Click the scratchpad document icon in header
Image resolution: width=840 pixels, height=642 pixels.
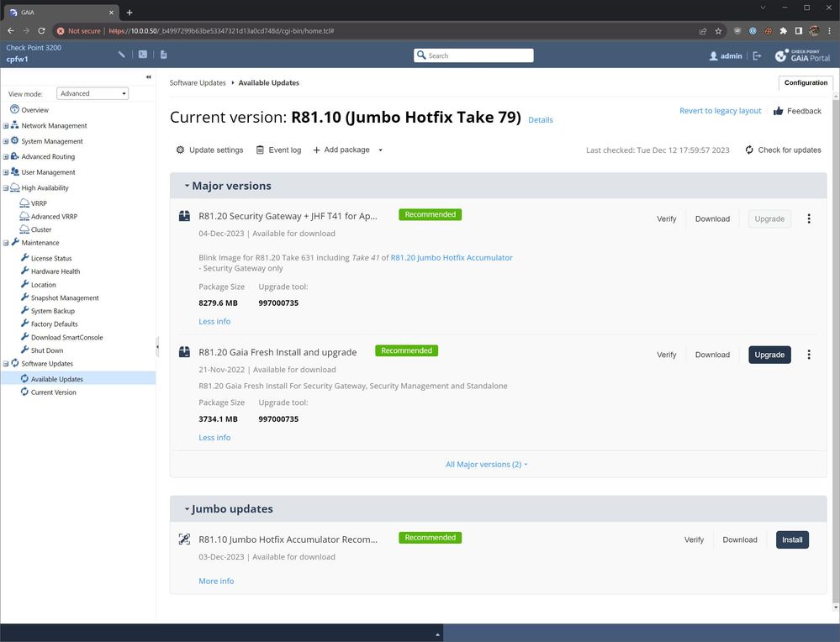pyautogui.click(x=163, y=55)
